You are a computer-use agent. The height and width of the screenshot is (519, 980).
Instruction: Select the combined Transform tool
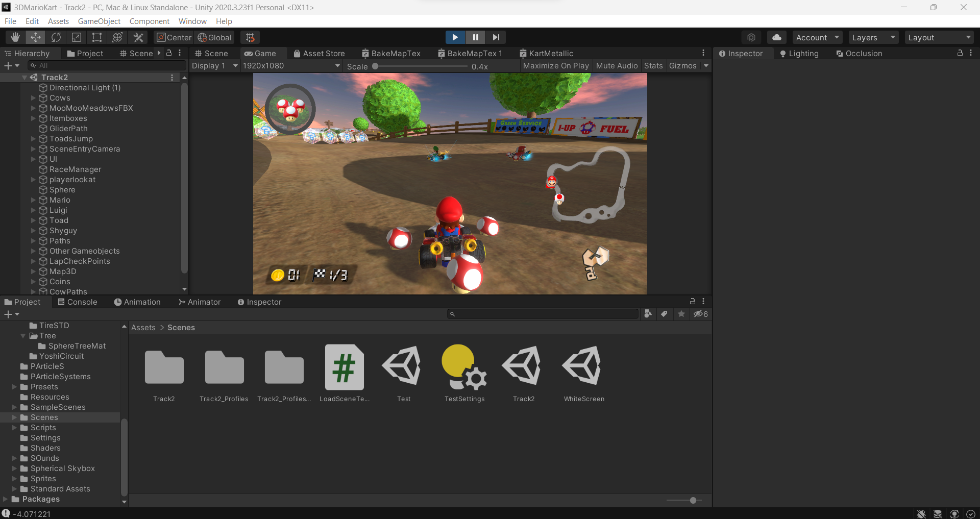[x=117, y=37]
